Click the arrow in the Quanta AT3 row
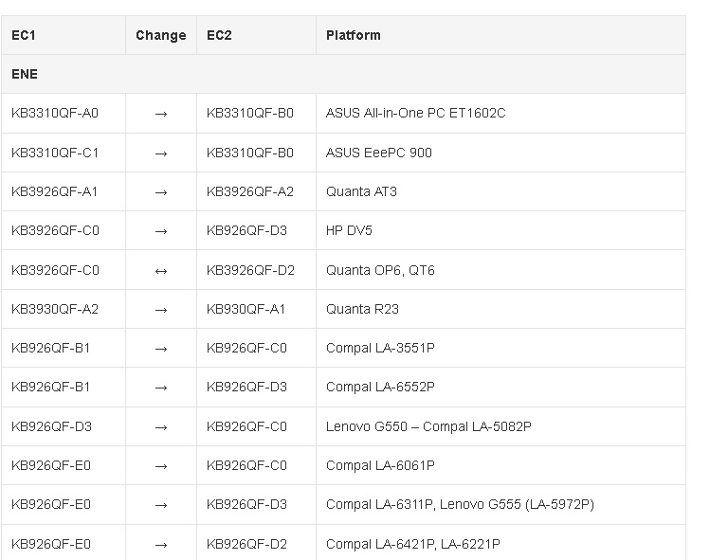 click(x=161, y=192)
